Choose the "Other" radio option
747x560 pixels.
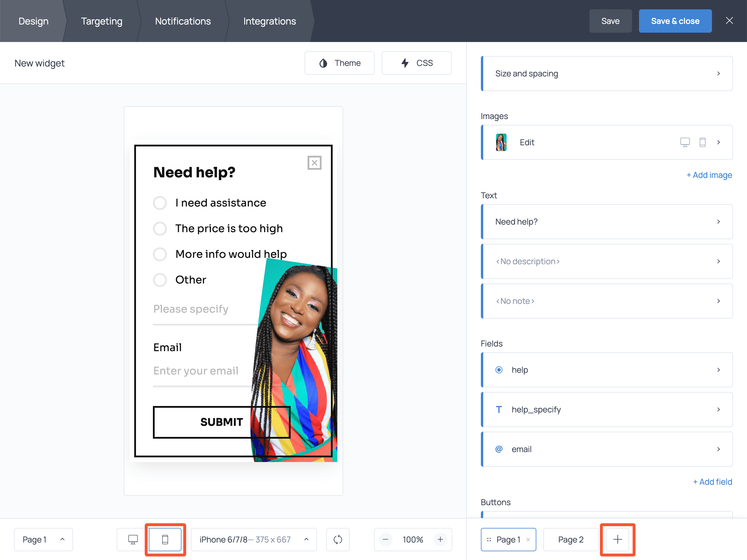[160, 279]
